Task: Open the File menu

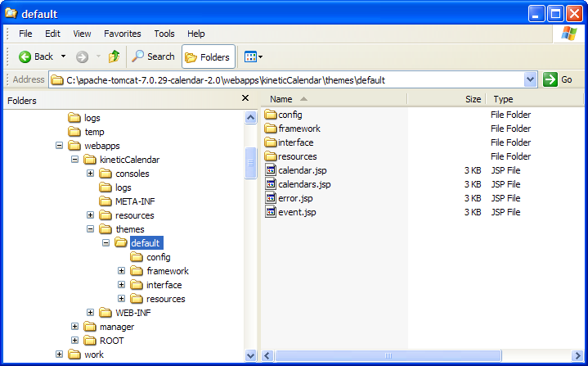Action: 25,34
